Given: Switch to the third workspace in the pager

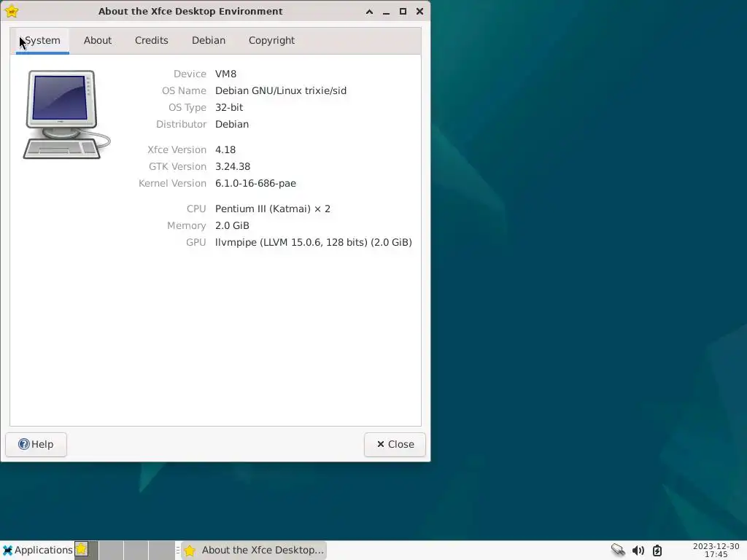Looking at the screenshot, I should tap(136, 550).
